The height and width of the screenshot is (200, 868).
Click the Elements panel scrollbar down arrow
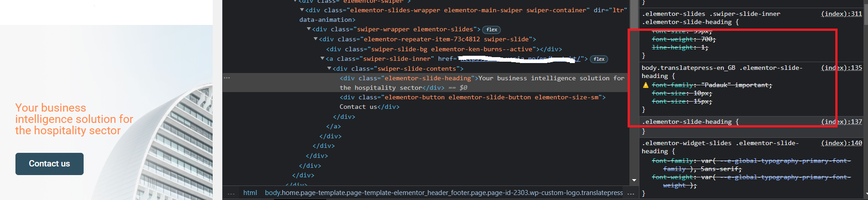pyautogui.click(x=634, y=180)
